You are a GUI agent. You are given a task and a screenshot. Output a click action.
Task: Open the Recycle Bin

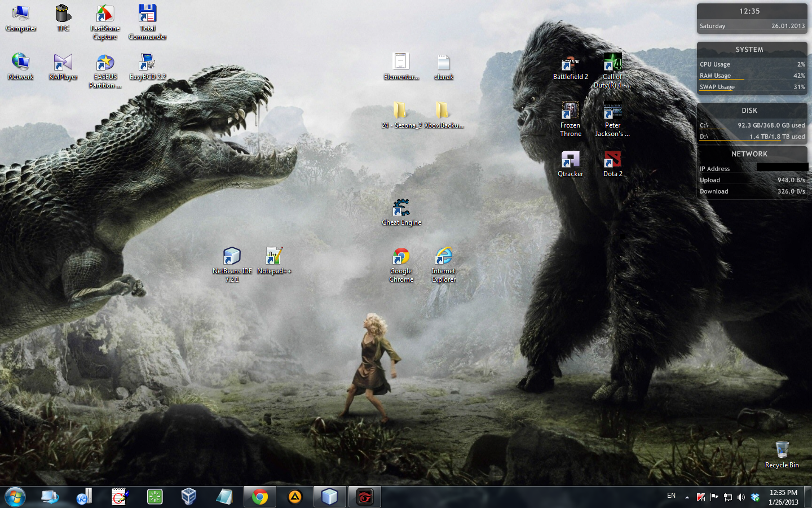click(782, 451)
